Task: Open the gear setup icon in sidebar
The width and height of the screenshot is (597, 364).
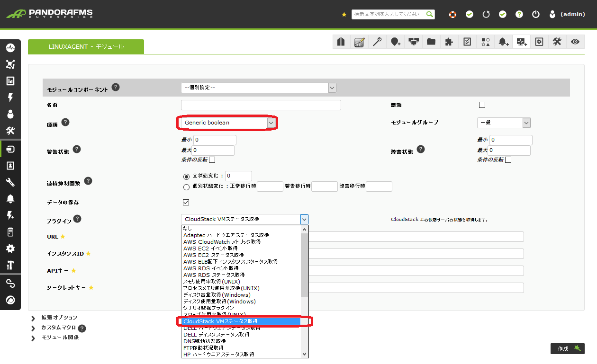Action: pyautogui.click(x=10, y=249)
